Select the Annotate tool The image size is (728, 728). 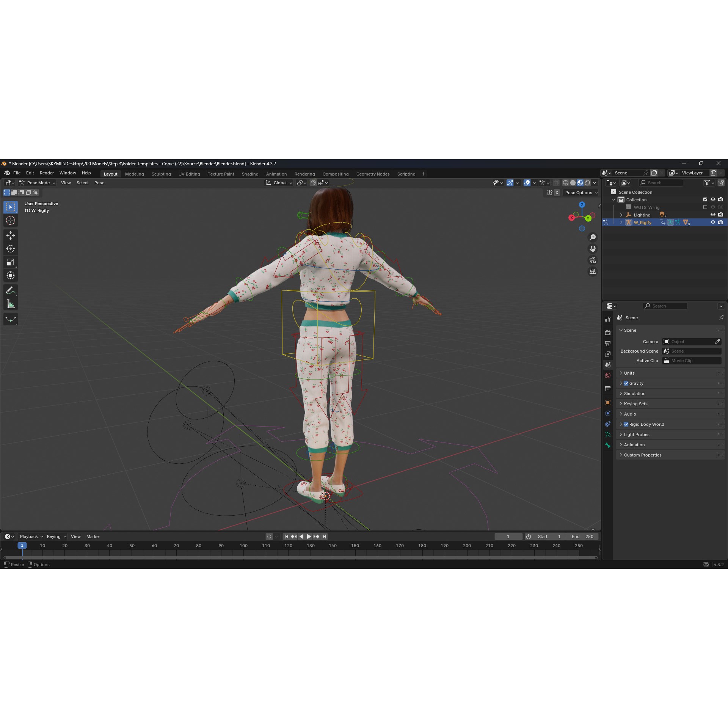coord(11,290)
